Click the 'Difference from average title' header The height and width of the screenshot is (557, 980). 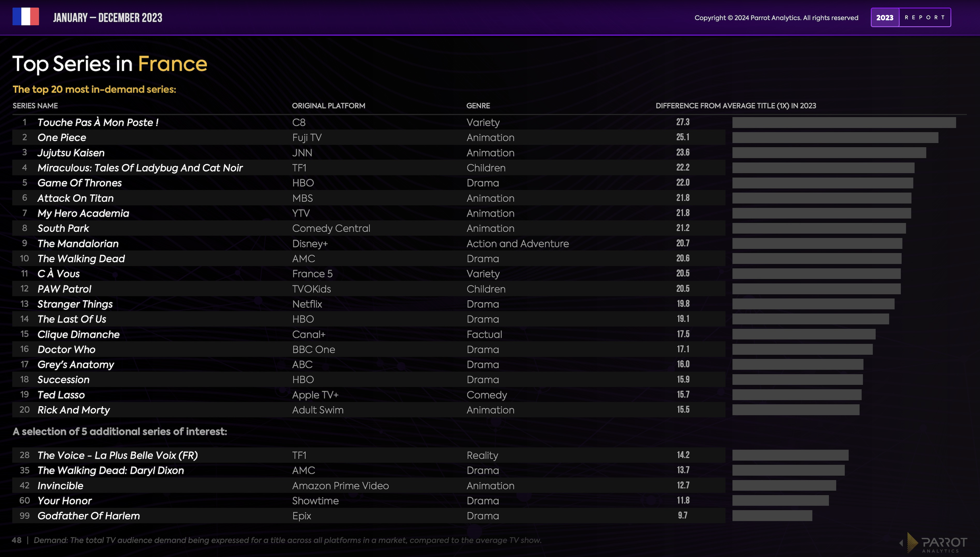[736, 106]
